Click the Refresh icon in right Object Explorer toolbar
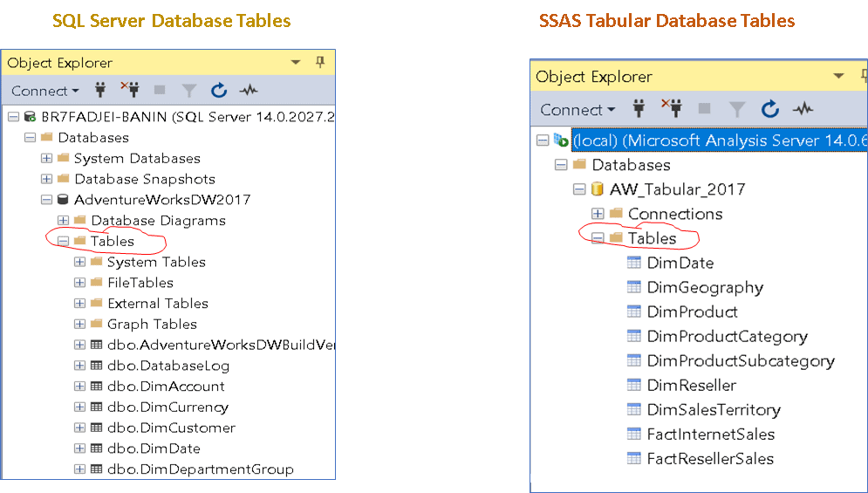 coord(769,109)
